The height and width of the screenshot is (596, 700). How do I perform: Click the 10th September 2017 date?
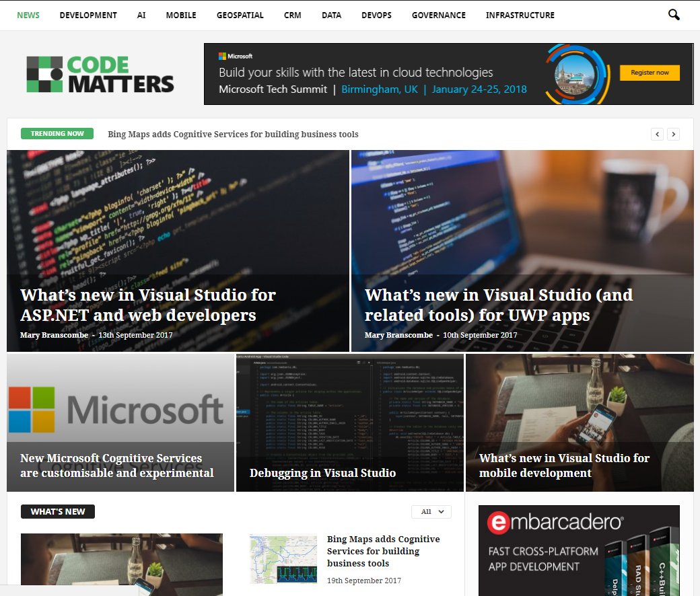coord(480,335)
